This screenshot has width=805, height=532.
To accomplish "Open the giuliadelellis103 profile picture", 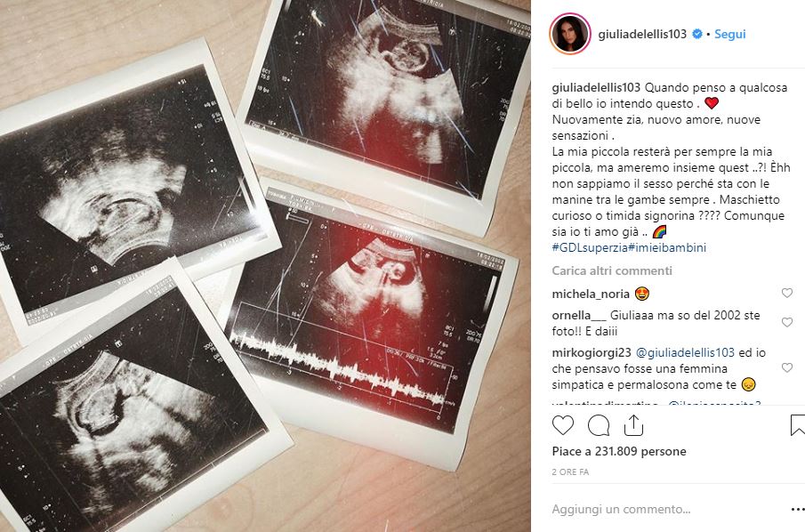I will 570,34.
